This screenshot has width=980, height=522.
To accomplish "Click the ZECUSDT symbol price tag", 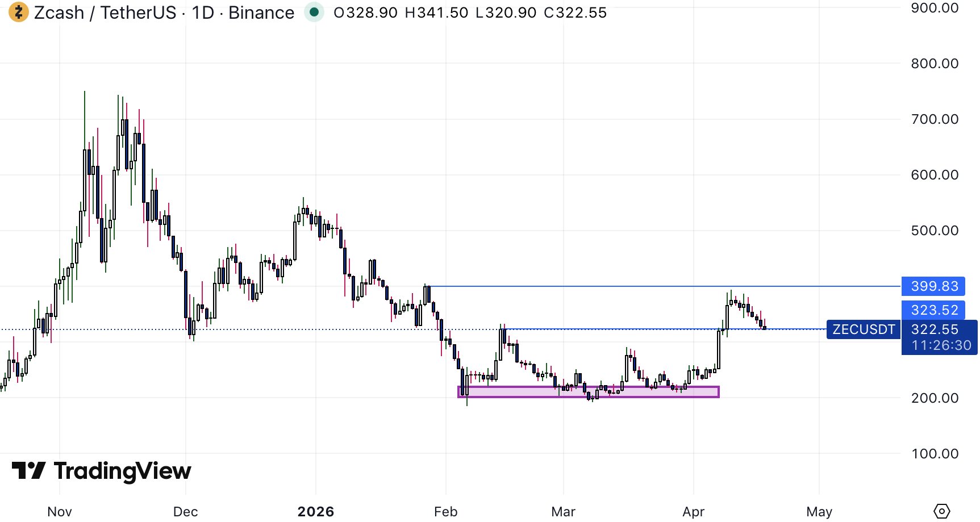I will 863,329.
